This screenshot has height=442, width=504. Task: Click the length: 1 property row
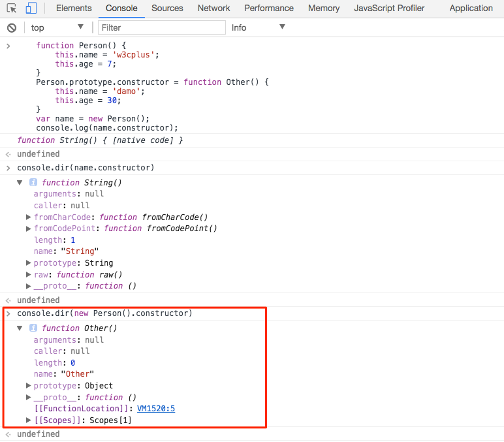click(54, 240)
